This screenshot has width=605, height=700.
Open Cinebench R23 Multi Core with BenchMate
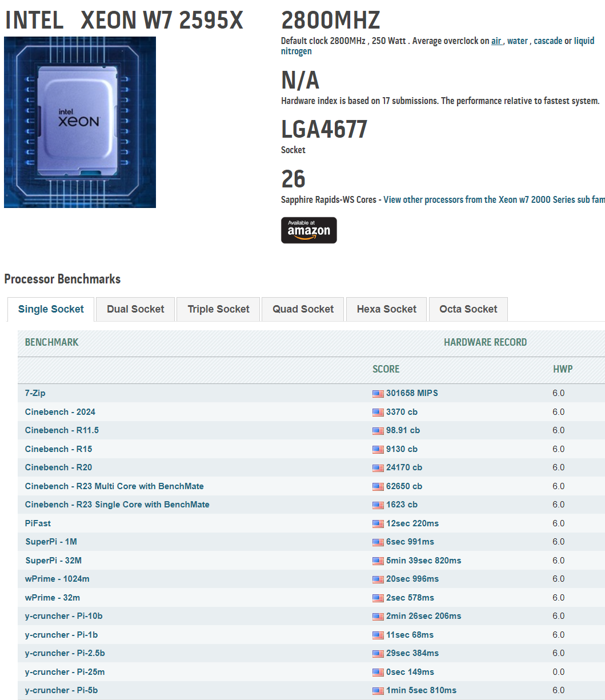click(114, 486)
